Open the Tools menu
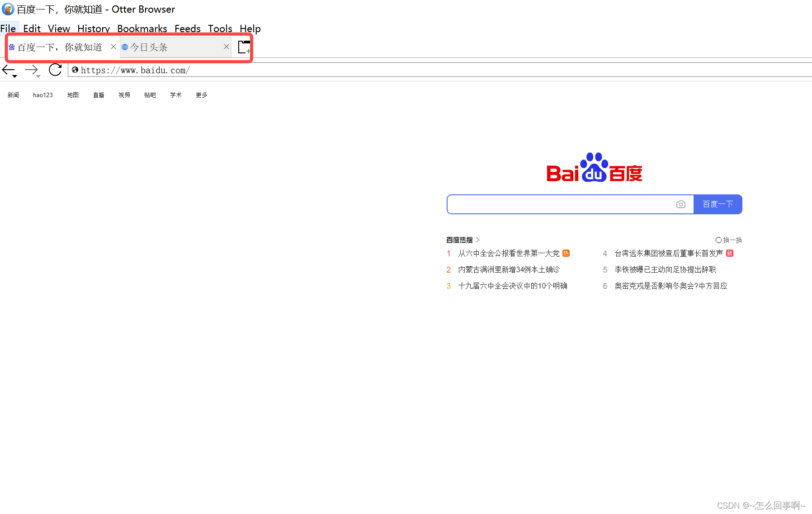The image size is (812, 514). click(220, 28)
